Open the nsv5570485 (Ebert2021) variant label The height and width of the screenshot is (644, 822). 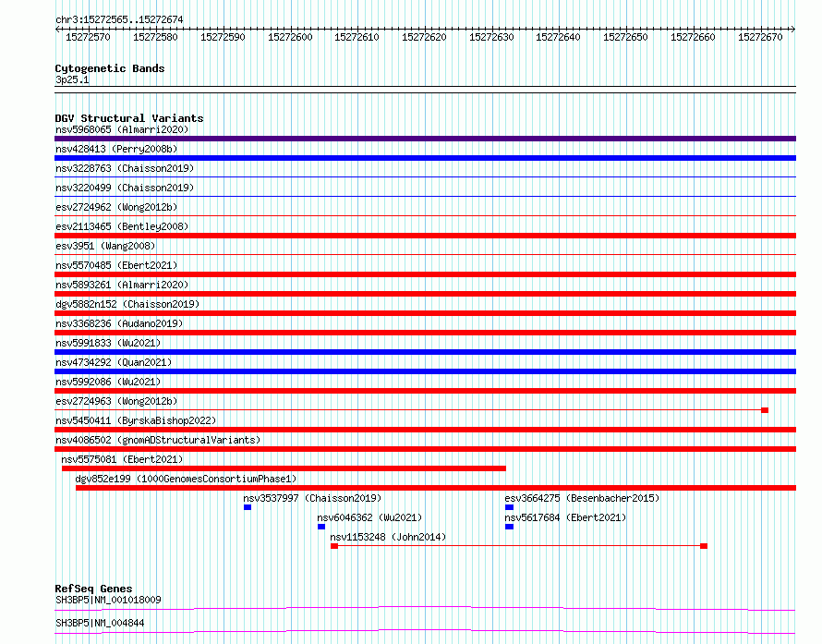pyautogui.click(x=116, y=265)
